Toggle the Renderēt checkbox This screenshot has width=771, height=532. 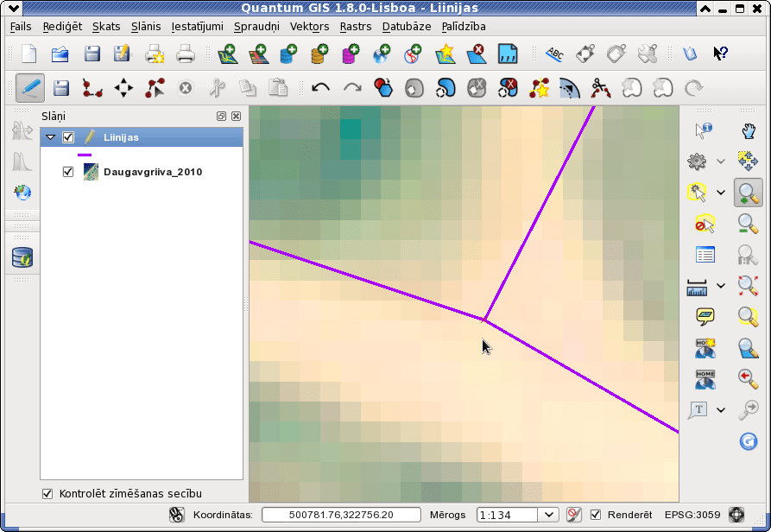click(x=596, y=515)
